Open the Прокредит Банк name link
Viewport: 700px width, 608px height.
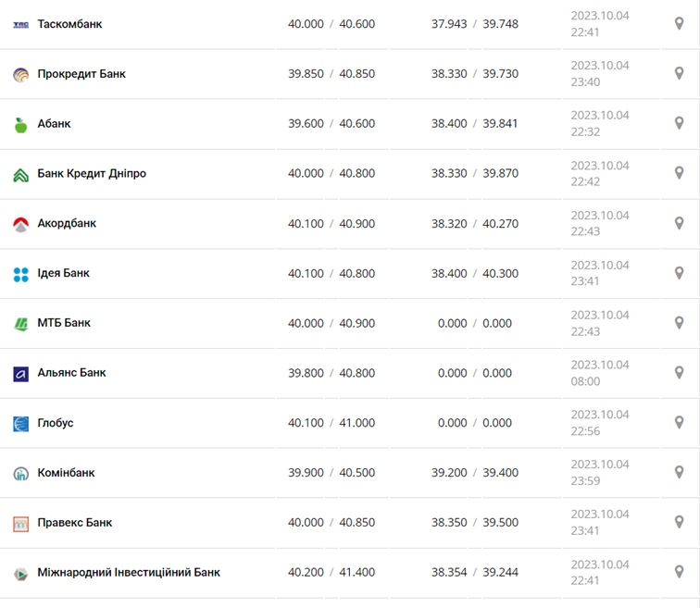click(x=81, y=74)
